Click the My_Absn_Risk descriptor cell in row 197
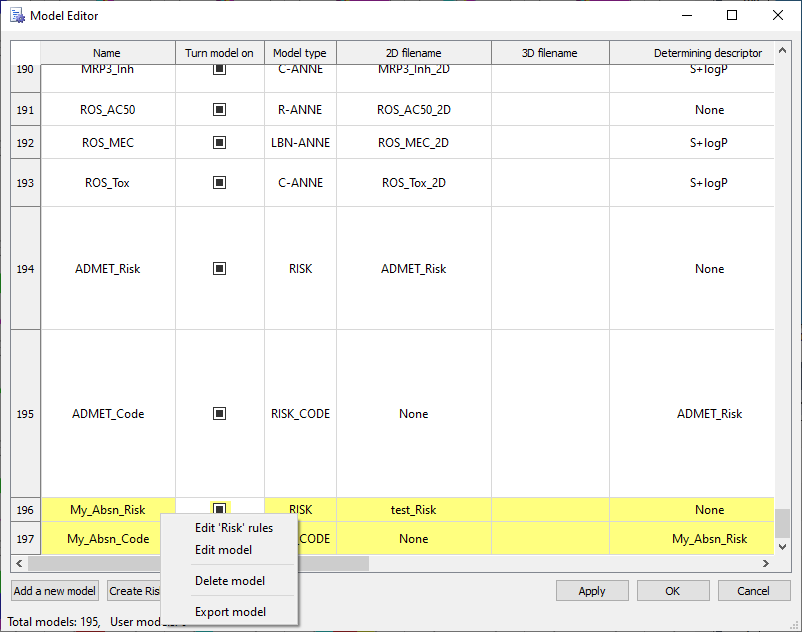The image size is (802, 632). pyautogui.click(x=692, y=538)
